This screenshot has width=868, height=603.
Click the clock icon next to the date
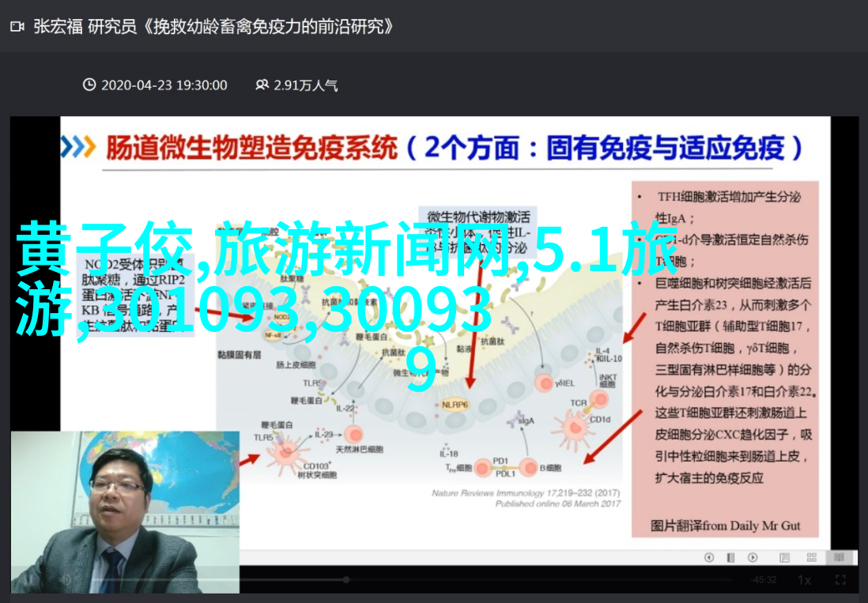click(x=89, y=85)
